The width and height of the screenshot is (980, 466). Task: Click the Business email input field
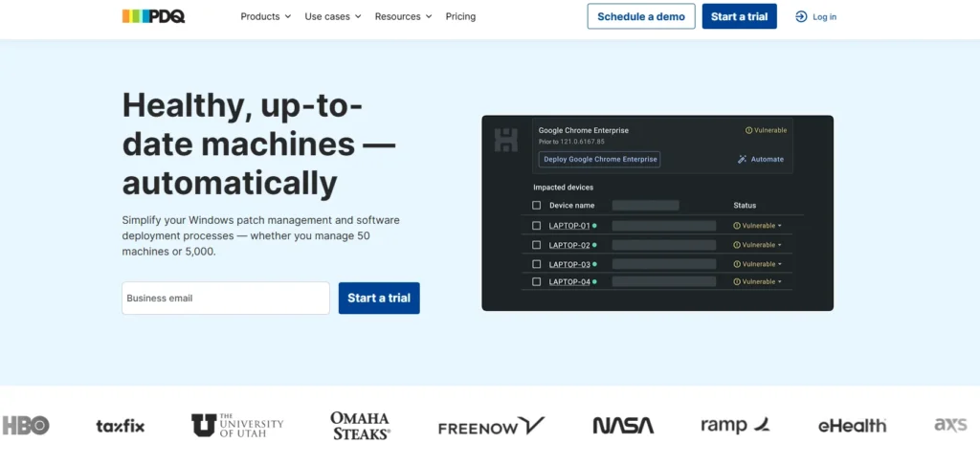[226, 298]
